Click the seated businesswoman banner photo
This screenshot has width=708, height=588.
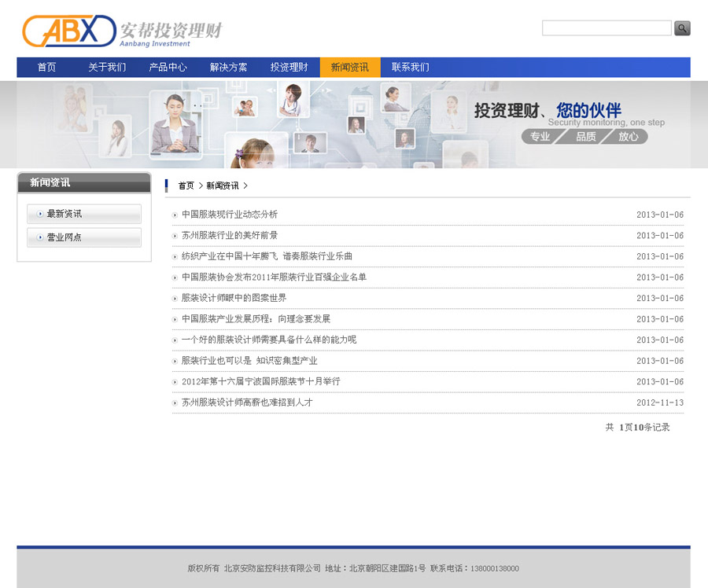pos(175,124)
